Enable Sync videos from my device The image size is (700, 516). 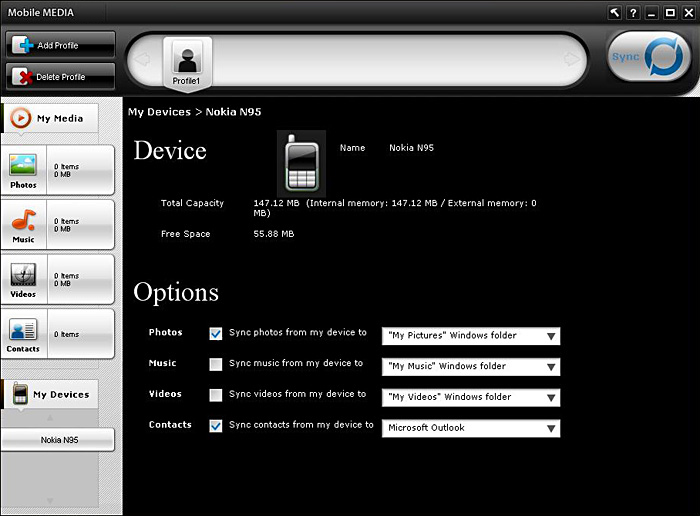tap(216, 395)
